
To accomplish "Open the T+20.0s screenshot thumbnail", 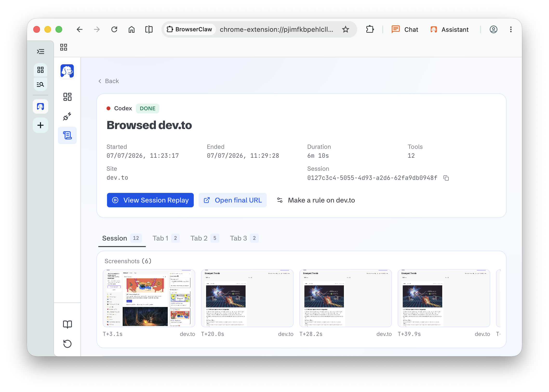I will tap(247, 298).
